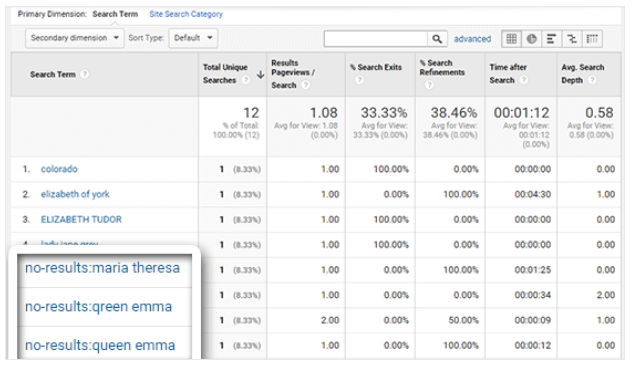Switch to the data table view icon

click(x=511, y=39)
